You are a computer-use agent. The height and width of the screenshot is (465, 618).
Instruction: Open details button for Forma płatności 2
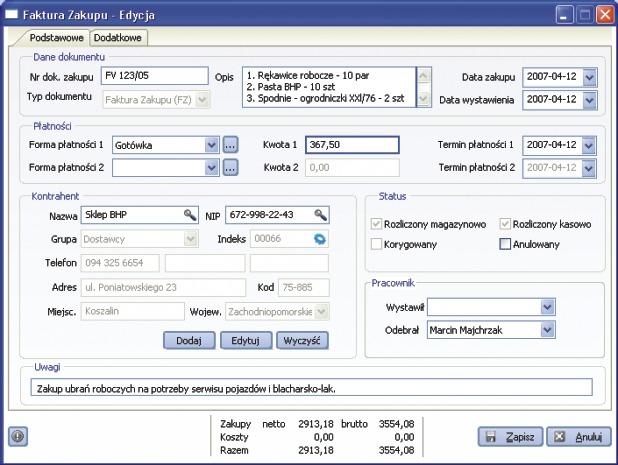tap(231, 168)
